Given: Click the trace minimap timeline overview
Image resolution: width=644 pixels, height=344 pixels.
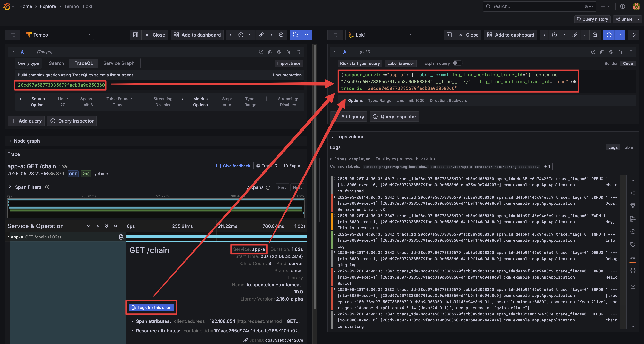Looking at the screenshot, I should [x=156, y=208].
